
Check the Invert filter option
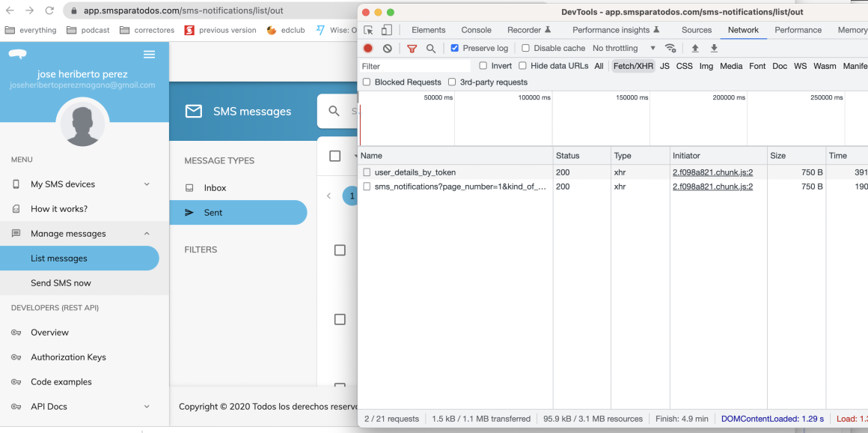tap(483, 65)
